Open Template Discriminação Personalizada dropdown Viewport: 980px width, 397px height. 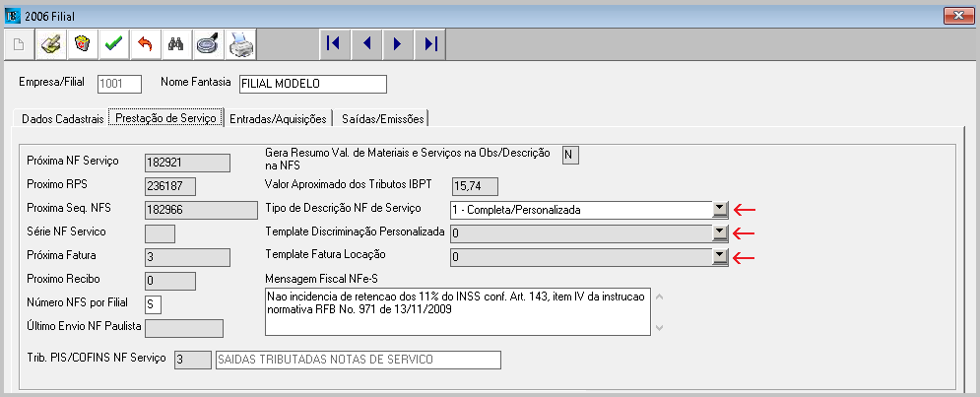pos(720,232)
